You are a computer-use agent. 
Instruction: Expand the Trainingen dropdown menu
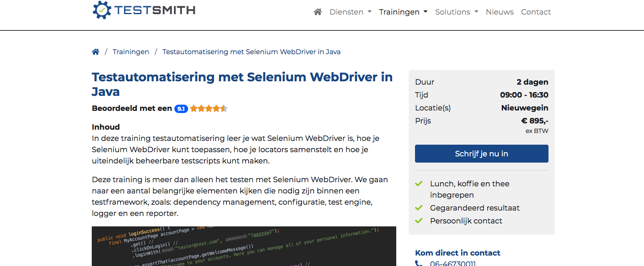pos(403,12)
